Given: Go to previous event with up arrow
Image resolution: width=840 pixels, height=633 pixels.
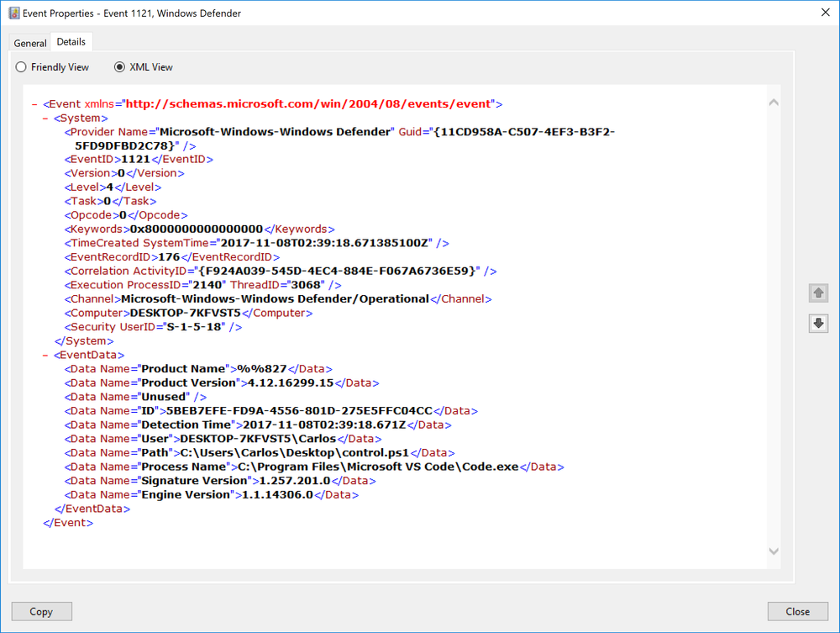Looking at the screenshot, I should 818,293.
